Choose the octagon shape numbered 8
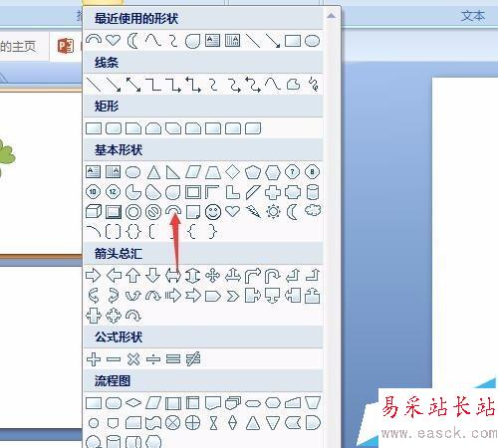Image resolution: width=498 pixels, height=448 pixels. click(x=312, y=172)
